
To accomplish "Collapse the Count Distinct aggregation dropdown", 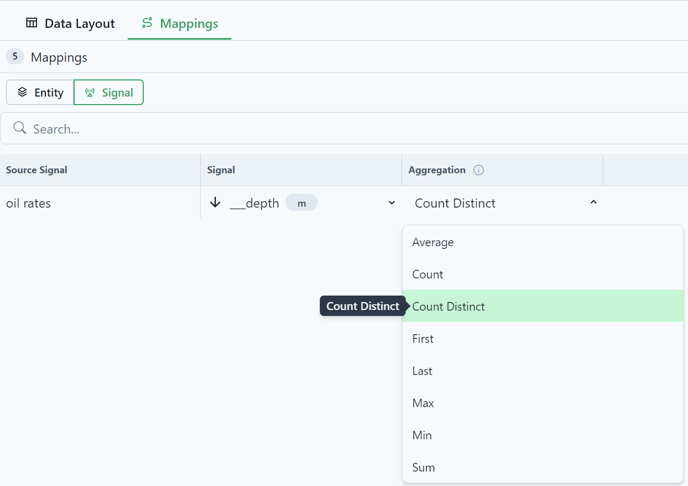I will tap(593, 202).
